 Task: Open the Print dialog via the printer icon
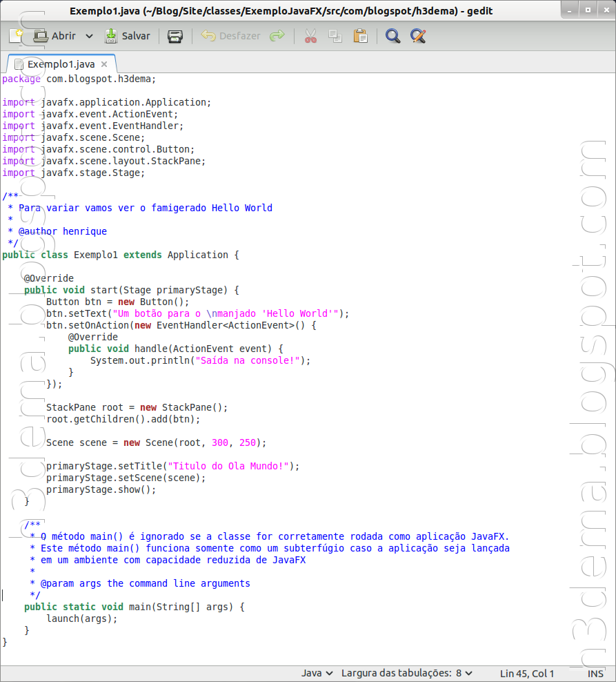[175, 36]
